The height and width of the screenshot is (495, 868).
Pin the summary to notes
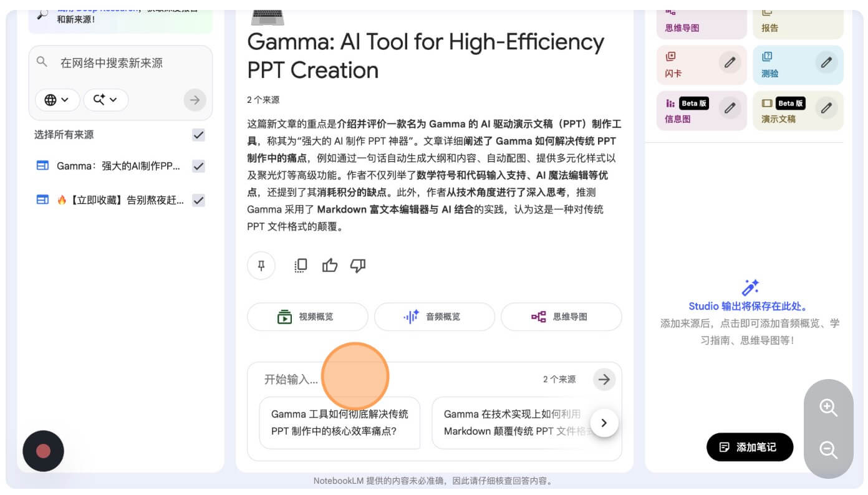tap(261, 266)
